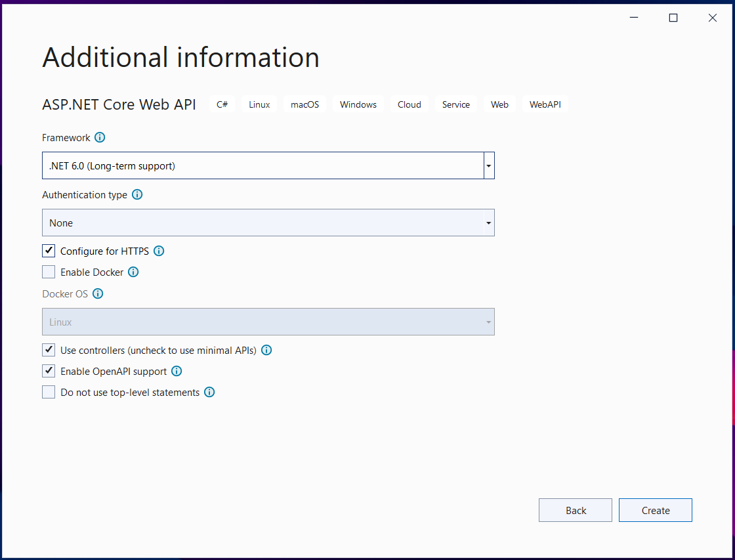The image size is (735, 560).
Task: Show info about Configure for HTTPS
Action: click(159, 251)
